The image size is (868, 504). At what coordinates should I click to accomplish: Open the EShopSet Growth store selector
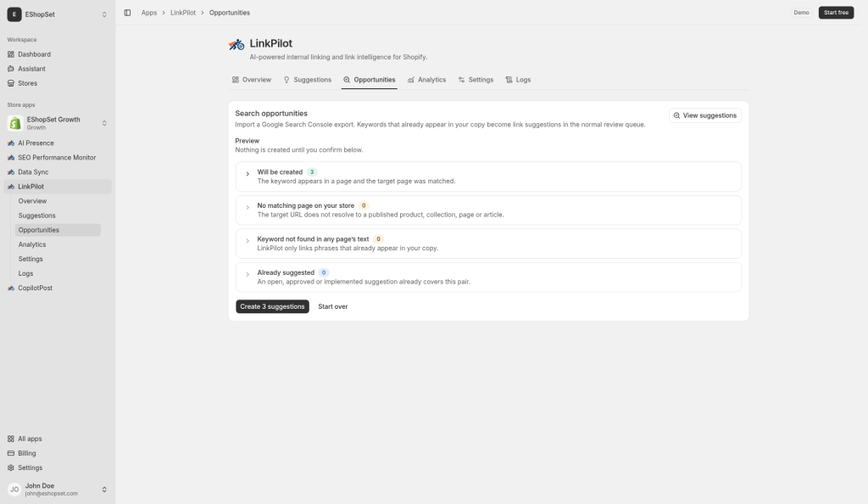pos(58,123)
